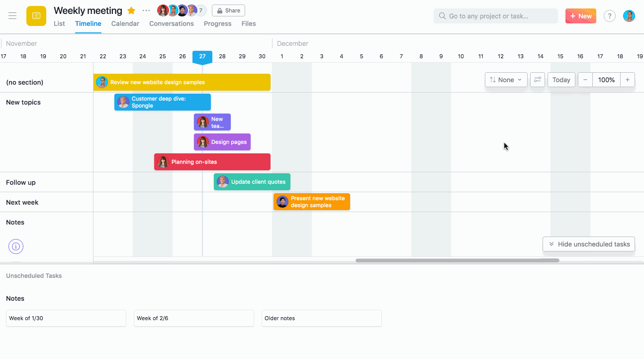Switch to the Calendar tab

pyautogui.click(x=125, y=23)
